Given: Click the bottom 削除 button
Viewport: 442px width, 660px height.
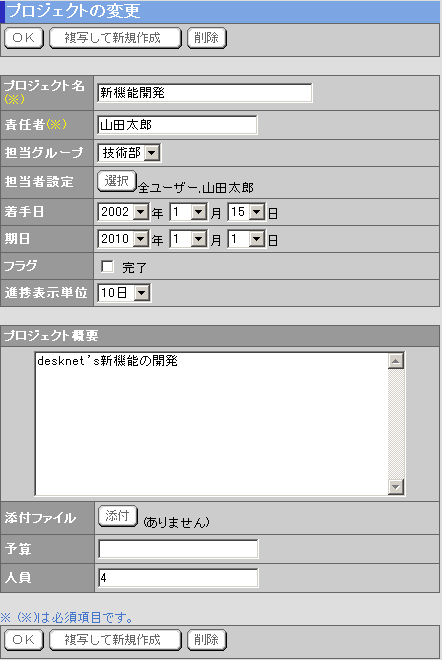Looking at the screenshot, I should 207,640.
